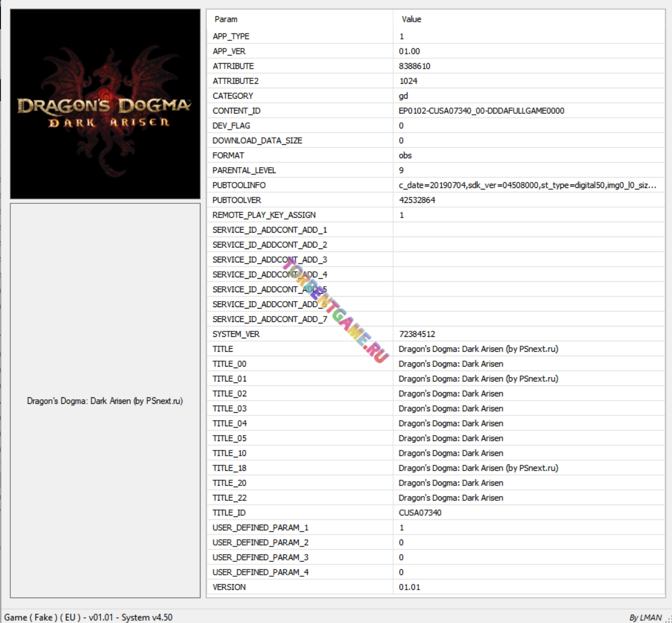Image resolution: width=672 pixels, height=623 pixels.
Task: Click the Param column header
Action: [x=226, y=19]
